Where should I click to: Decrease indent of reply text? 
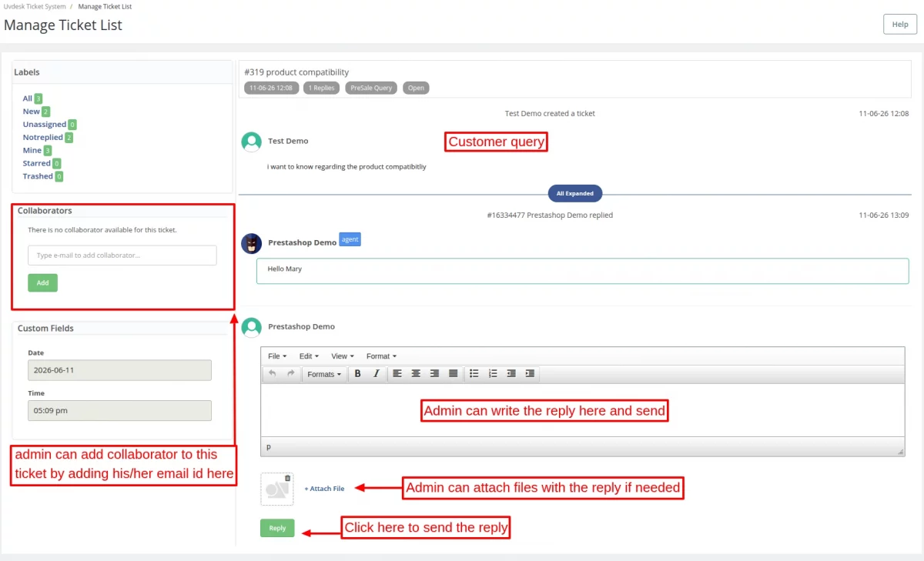511,374
